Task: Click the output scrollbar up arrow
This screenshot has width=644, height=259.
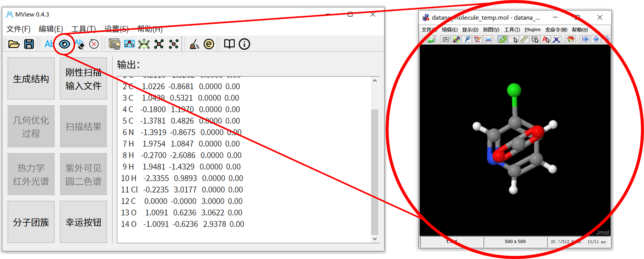Action: pyautogui.click(x=375, y=81)
